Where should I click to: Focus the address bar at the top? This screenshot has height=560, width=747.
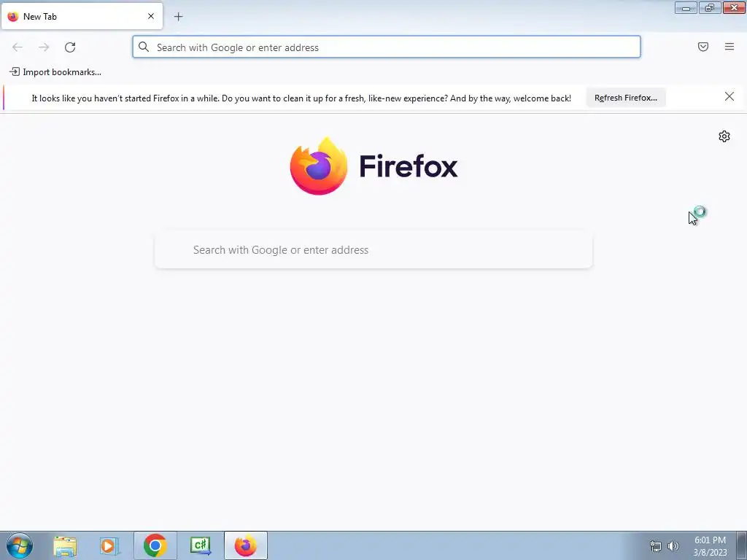pyautogui.click(x=387, y=47)
